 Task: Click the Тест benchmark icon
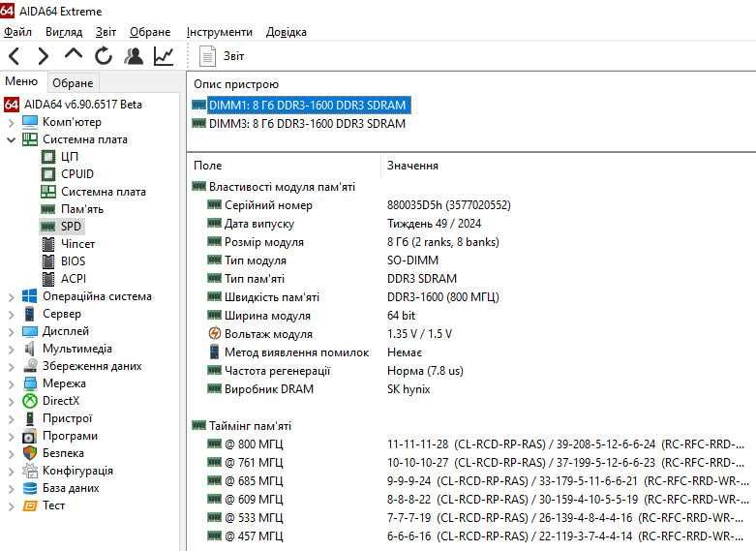[30, 505]
